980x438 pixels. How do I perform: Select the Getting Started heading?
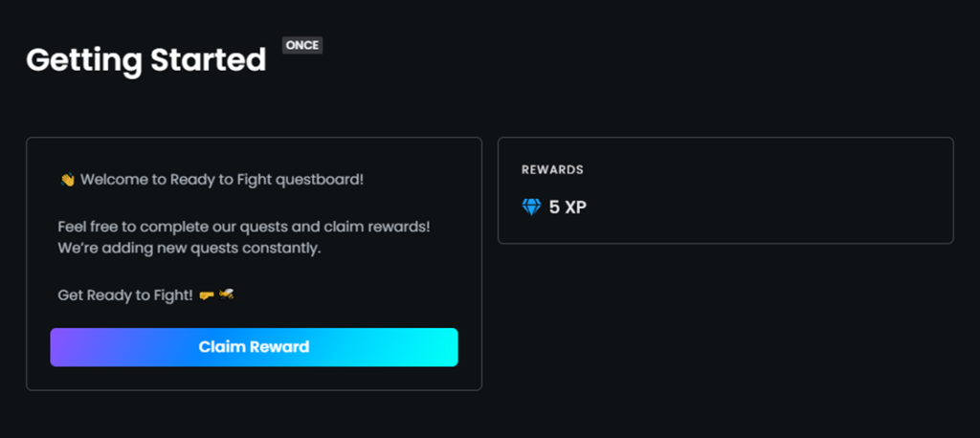pyautogui.click(x=145, y=59)
